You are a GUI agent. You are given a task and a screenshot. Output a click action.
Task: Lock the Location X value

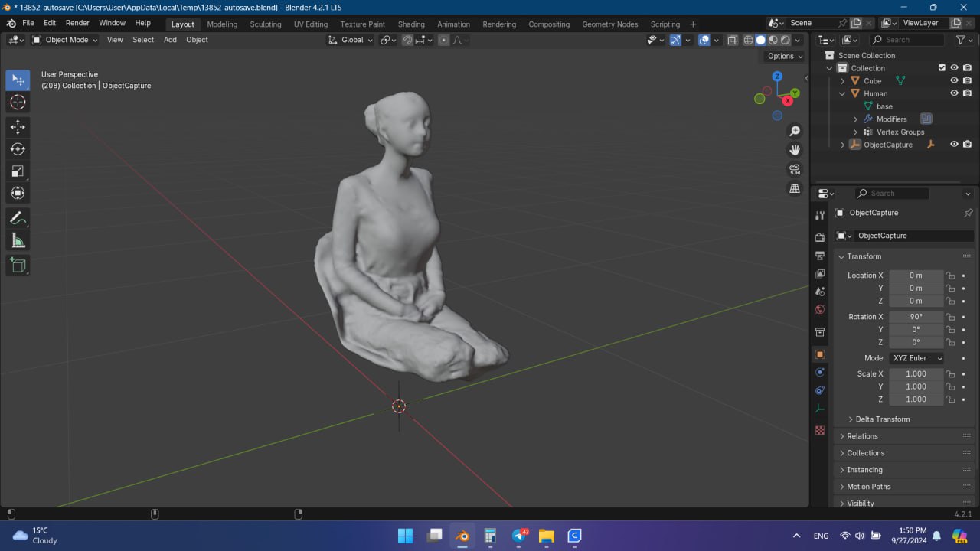coord(950,275)
